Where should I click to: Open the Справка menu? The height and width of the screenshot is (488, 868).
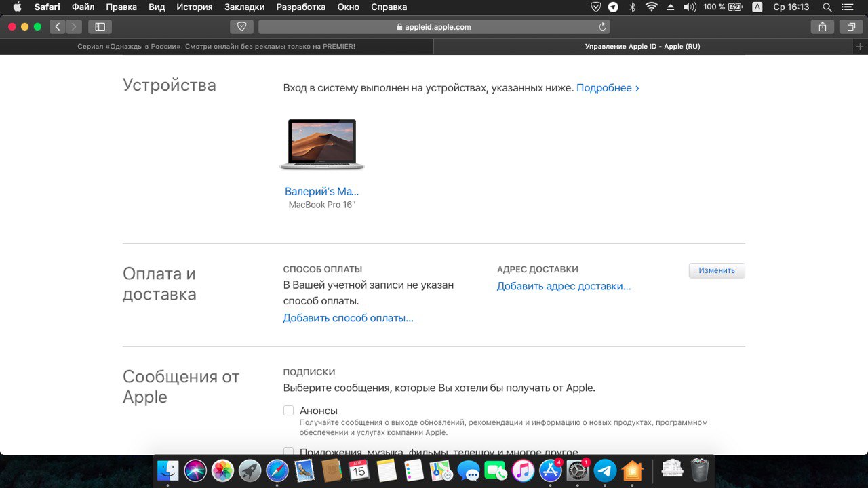tap(389, 7)
